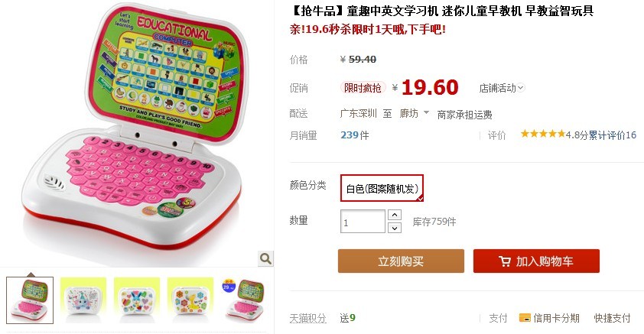The height and width of the screenshot is (334, 644).
Task: Select the last thumbnail with price badge
Action: coord(244,300)
